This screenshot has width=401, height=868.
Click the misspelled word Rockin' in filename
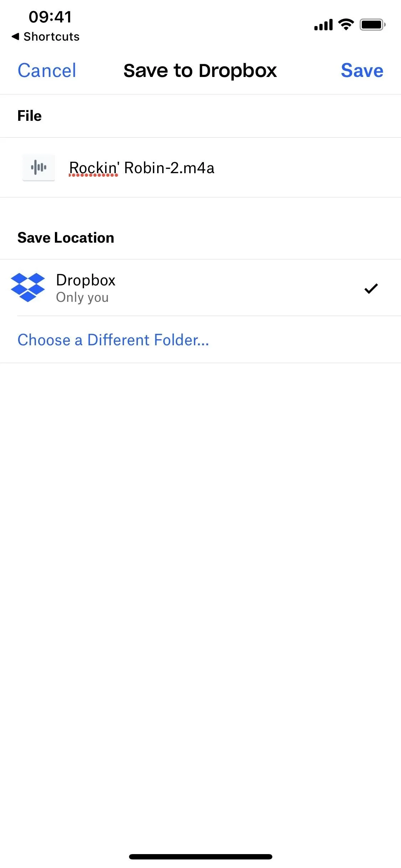tap(94, 168)
